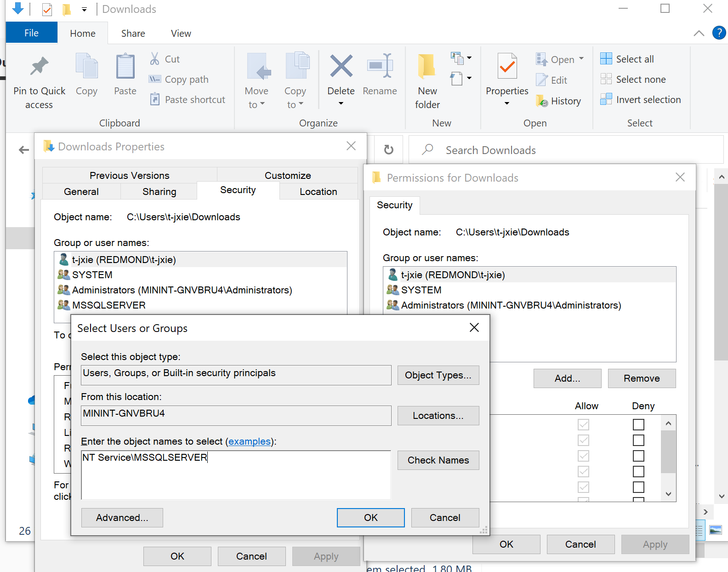Expand the Open button dropdown arrow
The height and width of the screenshot is (572, 728).
click(581, 59)
